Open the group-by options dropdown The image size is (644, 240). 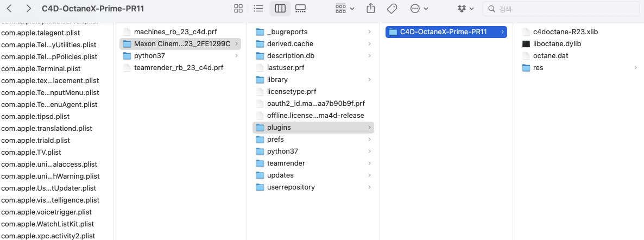click(345, 9)
